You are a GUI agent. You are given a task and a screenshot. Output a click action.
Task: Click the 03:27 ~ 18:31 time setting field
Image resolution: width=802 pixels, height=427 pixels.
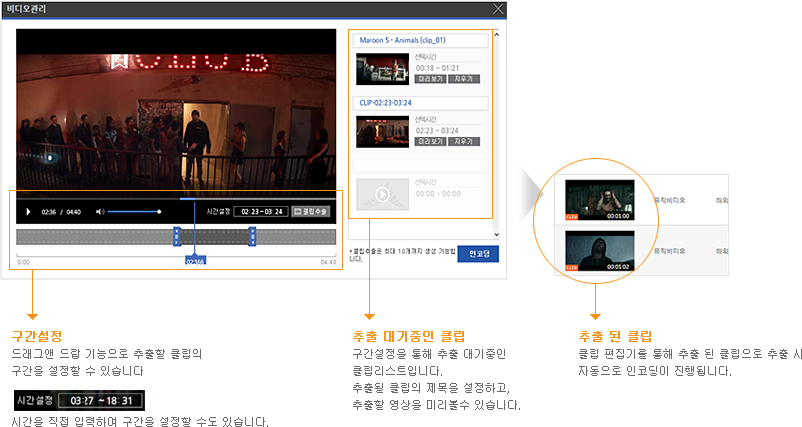(100, 400)
